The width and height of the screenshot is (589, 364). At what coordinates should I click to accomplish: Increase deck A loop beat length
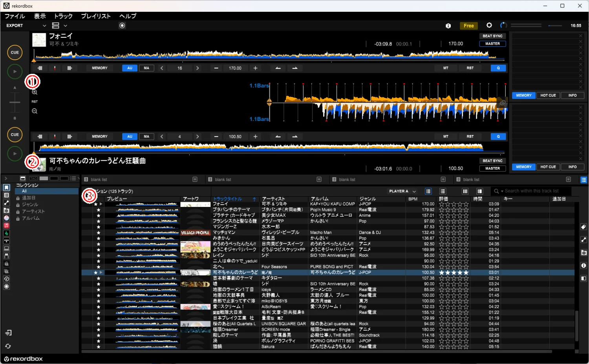coord(198,68)
